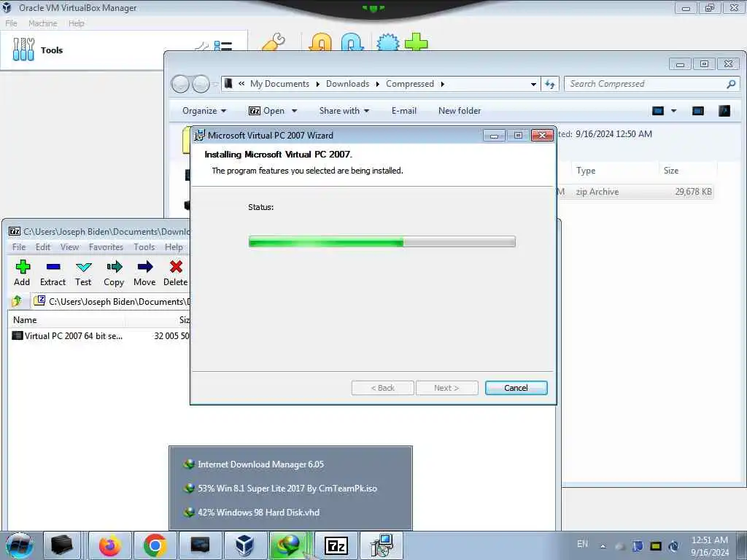Screen dimensions: 747x560
Task: Open the File menu in VirtualBox Manager
Action: pos(11,23)
